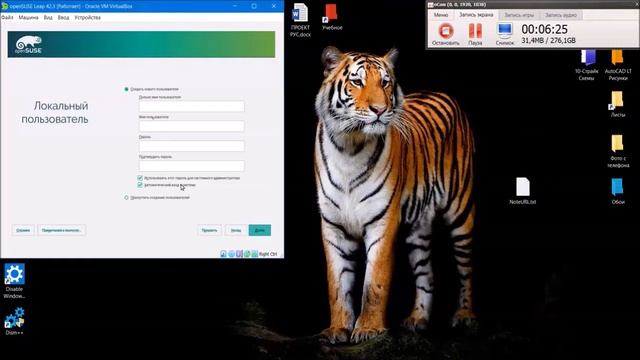This screenshot has width=640, height=360.
Task: Toggle the automatic login checkbox
Action: coord(140,185)
